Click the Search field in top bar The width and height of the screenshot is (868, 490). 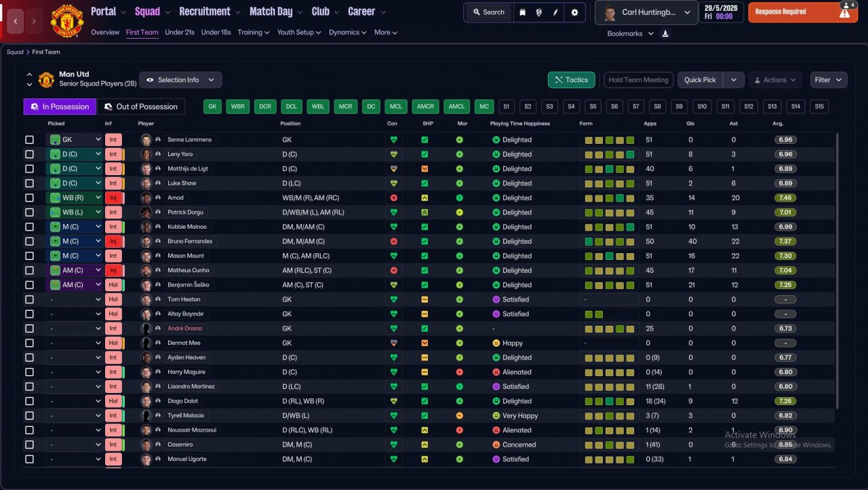pos(488,12)
